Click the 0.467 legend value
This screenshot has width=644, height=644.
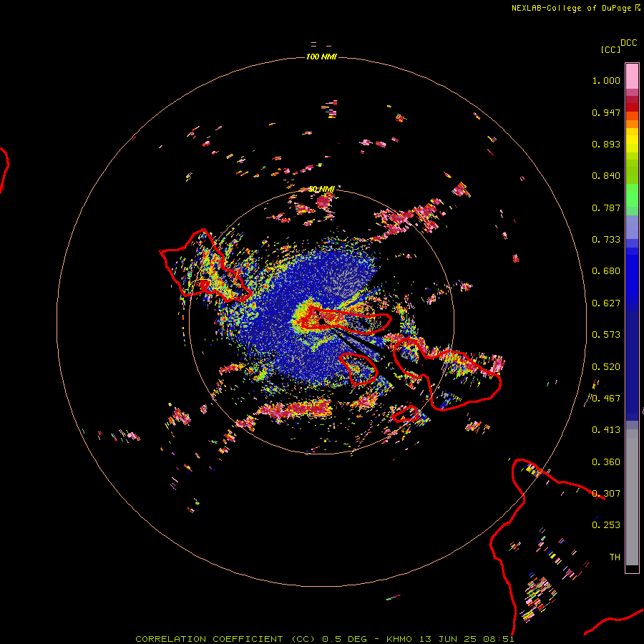pyautogui.click(x=606, y=399)
